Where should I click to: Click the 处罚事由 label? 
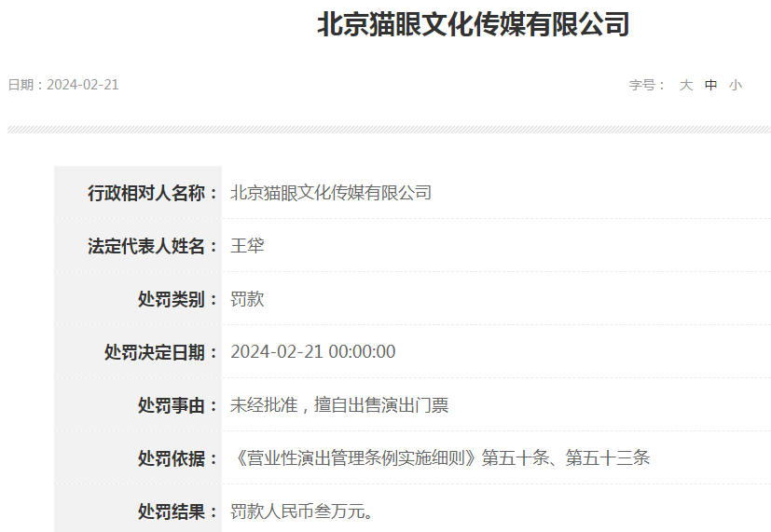click(x=177, y=405)
